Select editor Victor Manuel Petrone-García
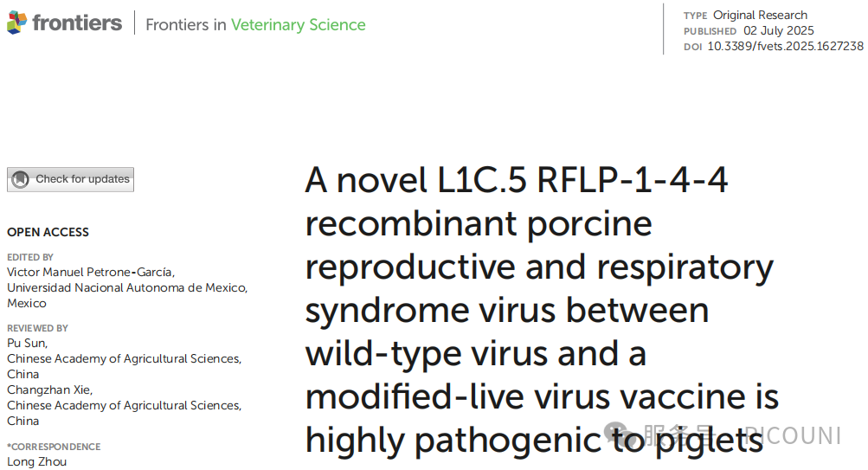Screen dimensions: 868x470 pyautogui.click(x=91, y=272)
